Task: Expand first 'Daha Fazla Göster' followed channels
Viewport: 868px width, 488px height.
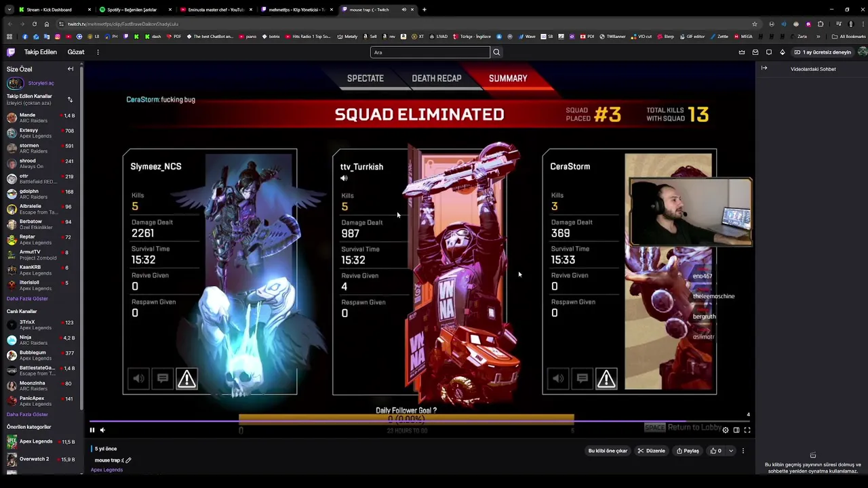Action: coord(27,299)
